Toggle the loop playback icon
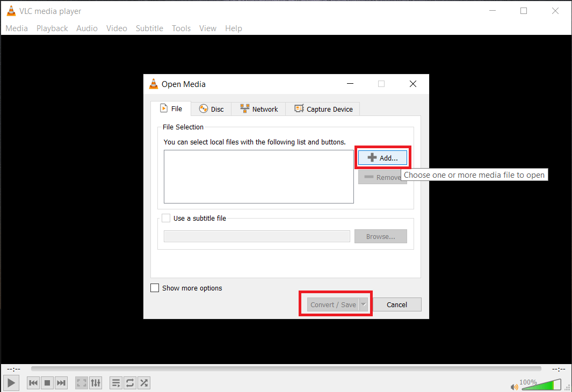The width and height of the screenshot is (572, 392). tap(129, 382)
